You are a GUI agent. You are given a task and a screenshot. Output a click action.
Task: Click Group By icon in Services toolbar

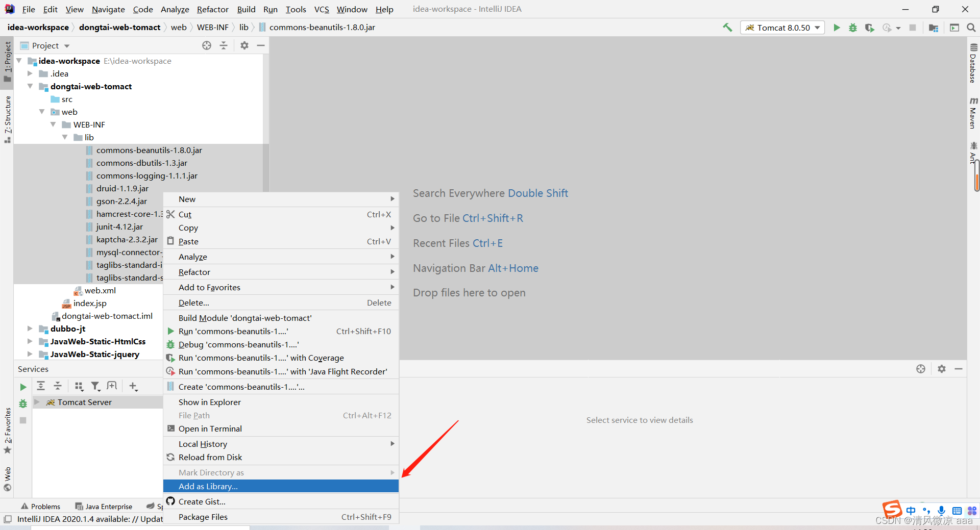pos(79,386)
